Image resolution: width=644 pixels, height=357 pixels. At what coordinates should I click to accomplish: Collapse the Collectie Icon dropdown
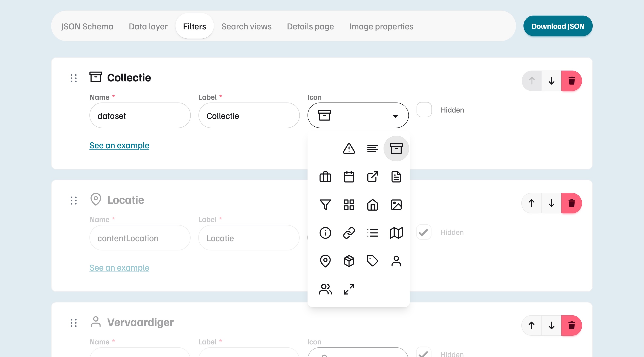[358, 115]
